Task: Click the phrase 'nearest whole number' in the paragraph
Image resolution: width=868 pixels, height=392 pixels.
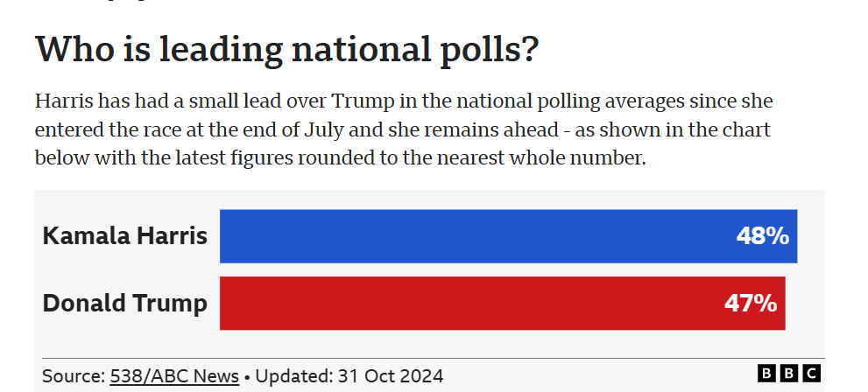Action: click(x=540, y=158)
